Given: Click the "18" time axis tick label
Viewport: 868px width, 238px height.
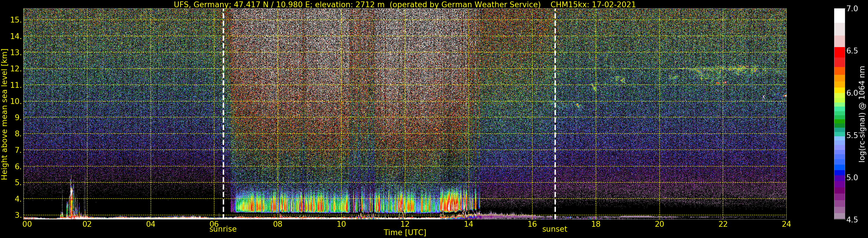Looking at the screenshot, I should click(596, 224).
